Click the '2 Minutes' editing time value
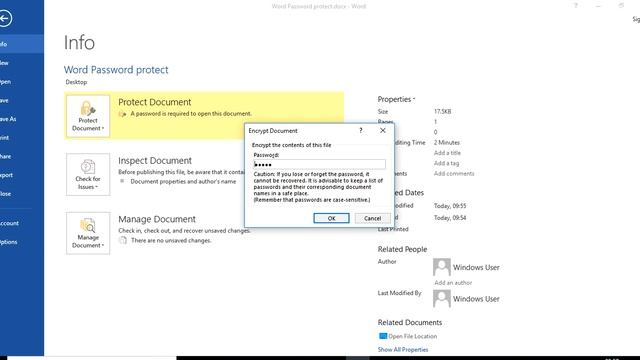This screenshot has width=640, height=360. pyautogui.click(x=447, y=142)
